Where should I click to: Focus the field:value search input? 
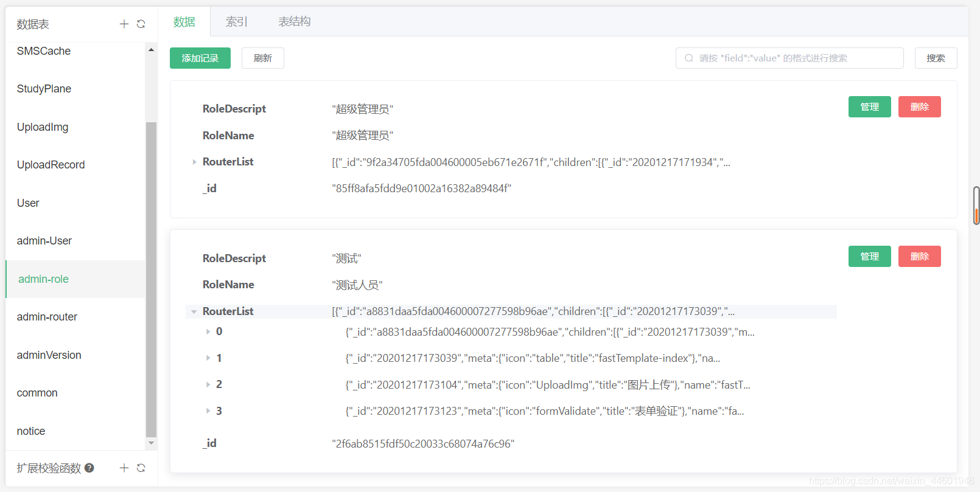tap(789, 58)
